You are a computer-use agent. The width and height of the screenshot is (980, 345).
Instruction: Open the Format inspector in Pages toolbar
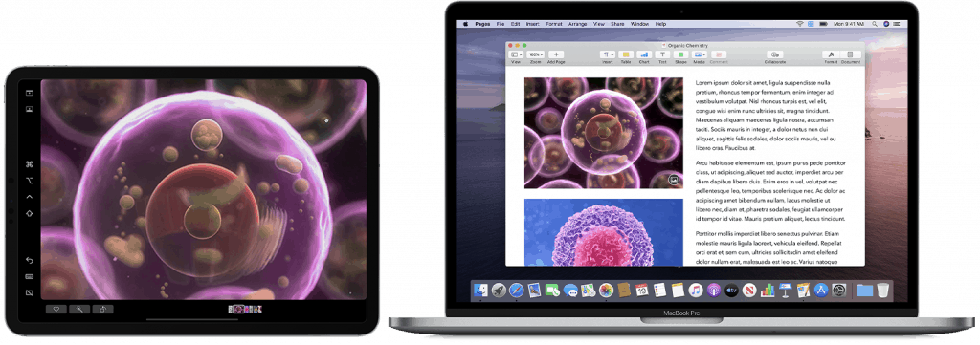831,54
